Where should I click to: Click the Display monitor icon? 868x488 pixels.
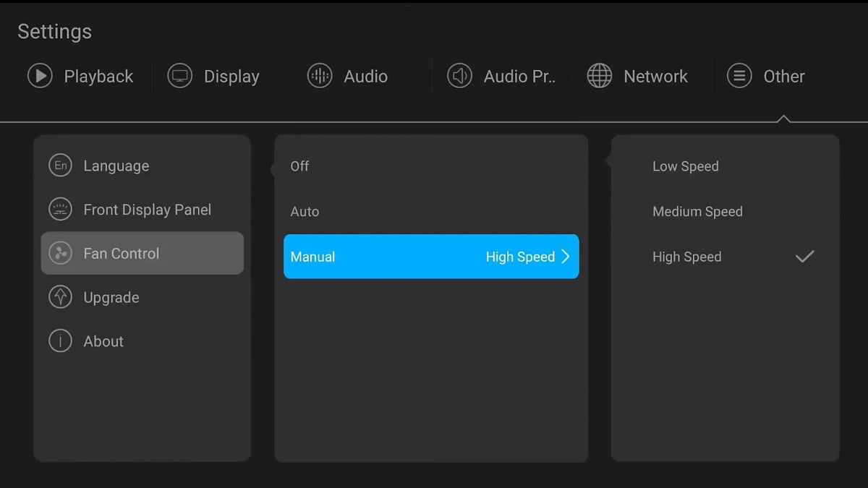pyautogui.click(x=179, y=76)
